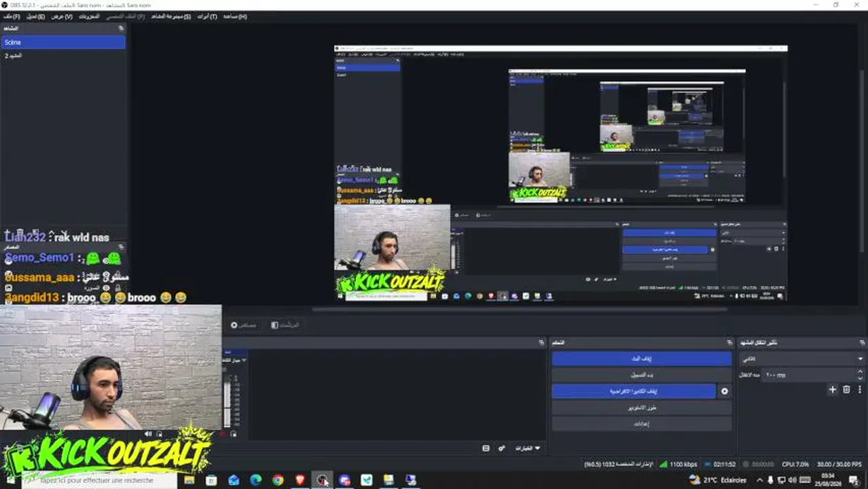Click the CPU: 7.0% status entry
The width and height of the screenshot is (868, 489).
[x=795, y=465]
